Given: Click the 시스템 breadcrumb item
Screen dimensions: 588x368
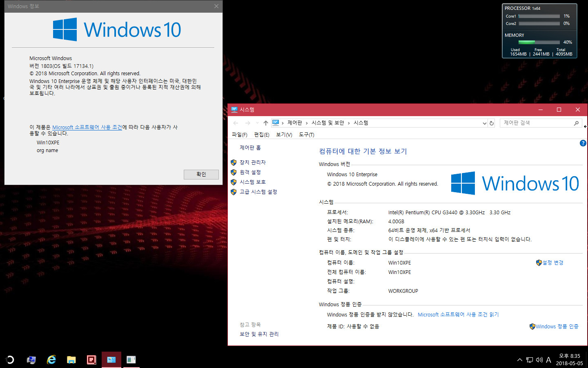Looking at the screenshot, I should point(361,123).
